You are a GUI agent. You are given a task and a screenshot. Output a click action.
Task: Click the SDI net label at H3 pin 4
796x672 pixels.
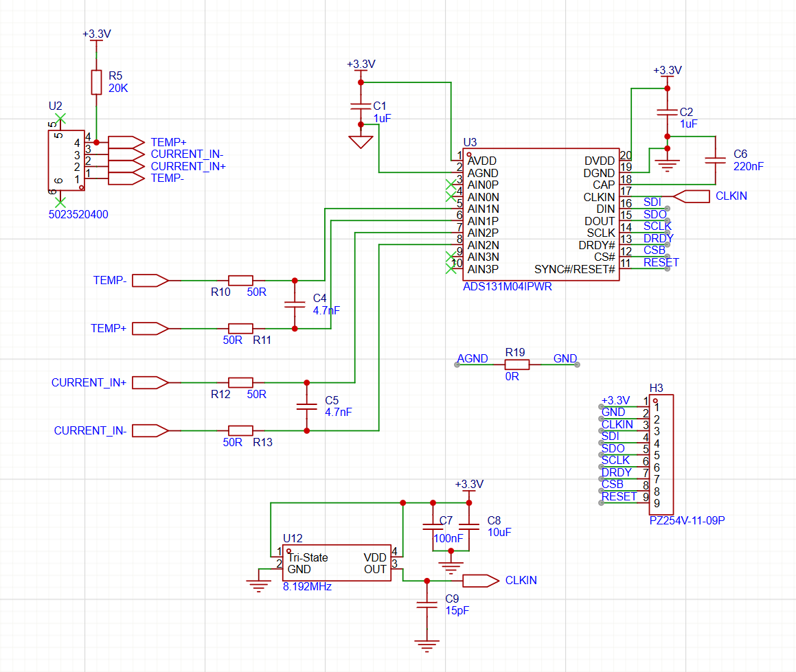[x=610, y=437]
